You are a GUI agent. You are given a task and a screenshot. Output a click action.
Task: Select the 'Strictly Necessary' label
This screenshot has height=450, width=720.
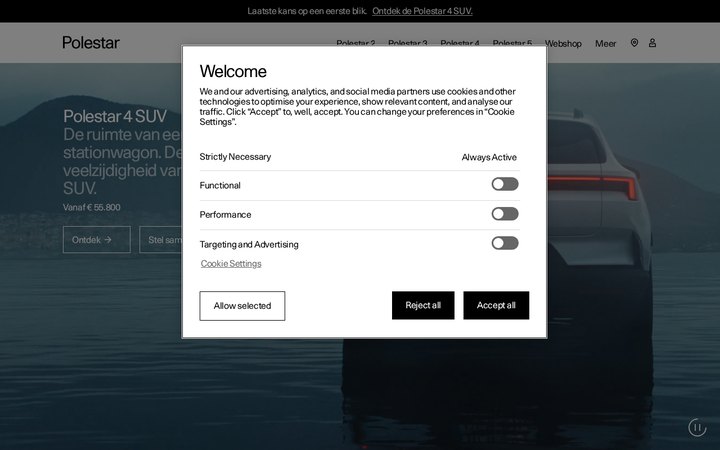(235, 157)
